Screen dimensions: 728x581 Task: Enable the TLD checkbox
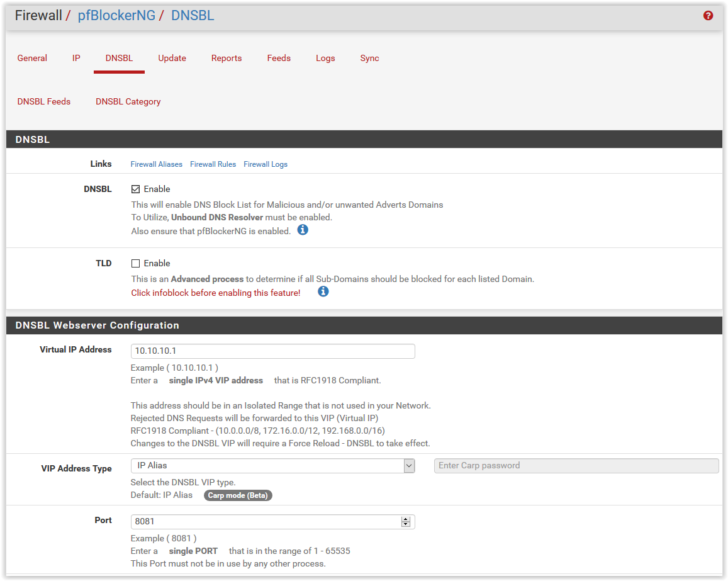(x=135, y=263)
